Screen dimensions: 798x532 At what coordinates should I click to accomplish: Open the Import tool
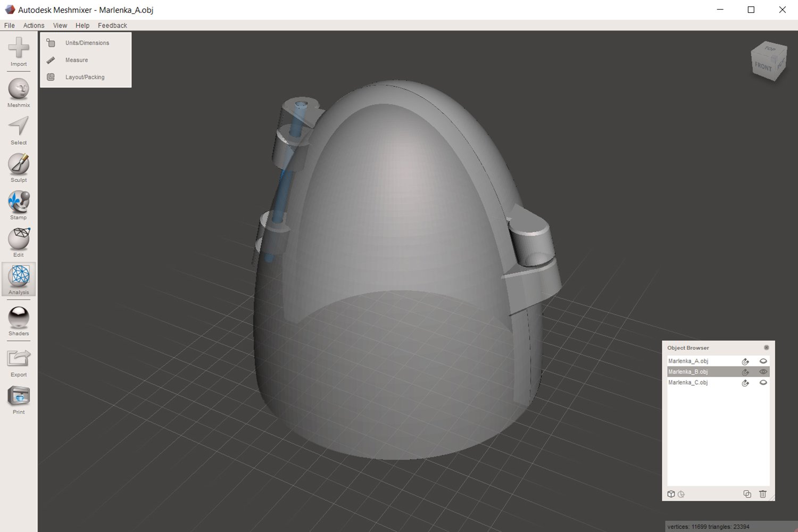point(19,52)
